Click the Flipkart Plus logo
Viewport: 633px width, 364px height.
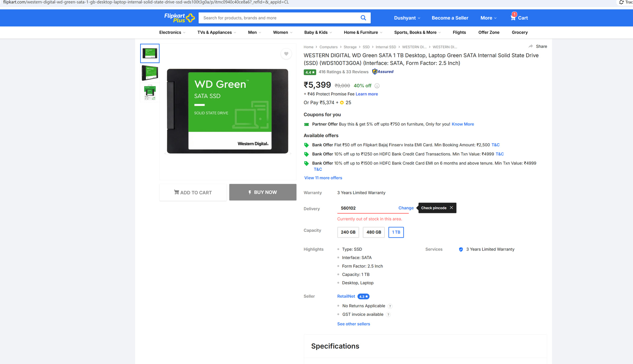pyautogui.click(x=179, y=18)
